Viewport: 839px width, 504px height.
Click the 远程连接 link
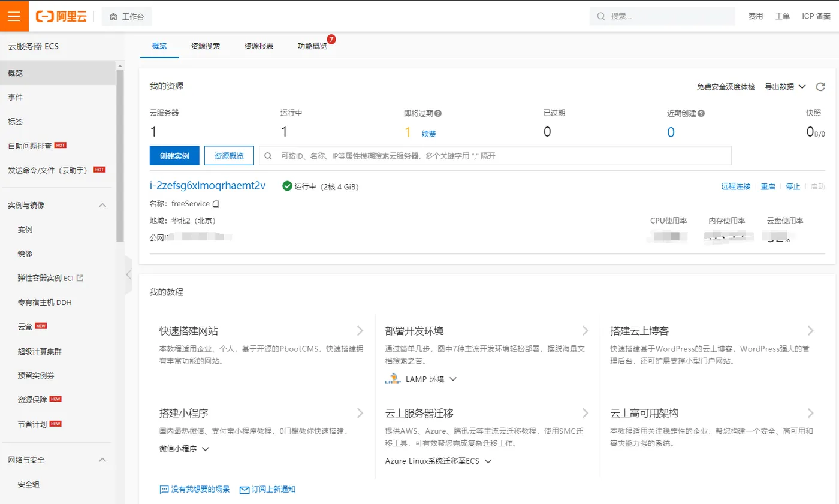[736, 186]
